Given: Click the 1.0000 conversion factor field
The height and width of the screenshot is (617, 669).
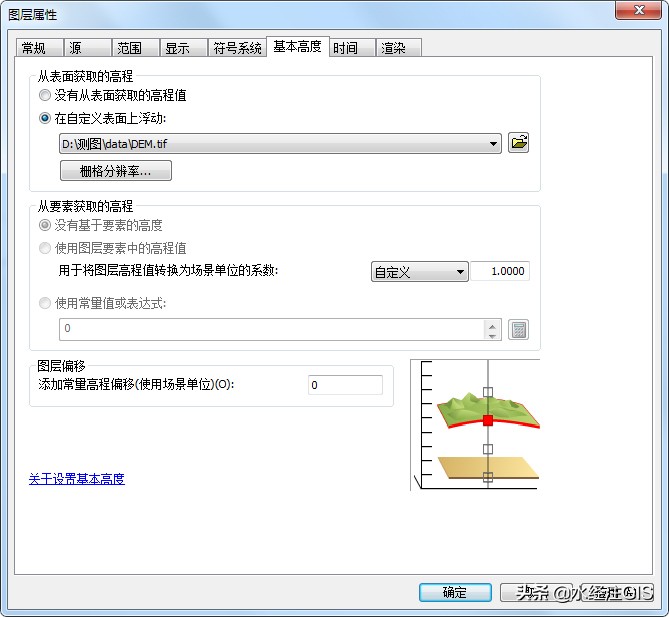Looking at the screenshot, I should pos(500,271).
